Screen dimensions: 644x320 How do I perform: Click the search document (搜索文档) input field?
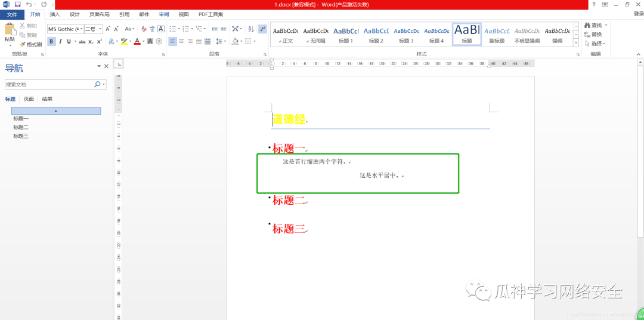click(49, 85)
